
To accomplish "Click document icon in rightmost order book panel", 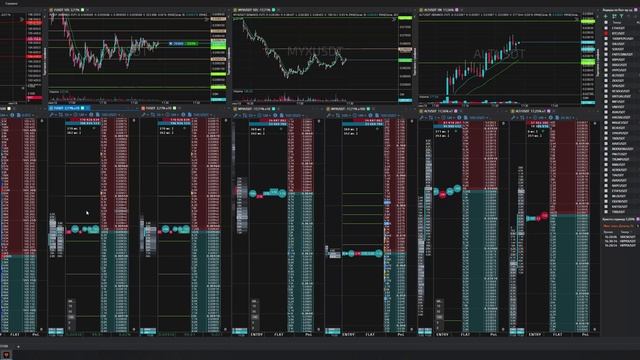I will point(557,118).
